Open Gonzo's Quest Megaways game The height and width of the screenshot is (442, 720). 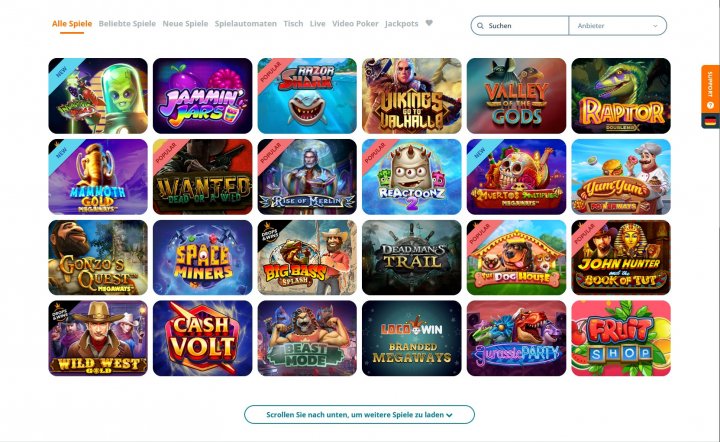(98, 257)
